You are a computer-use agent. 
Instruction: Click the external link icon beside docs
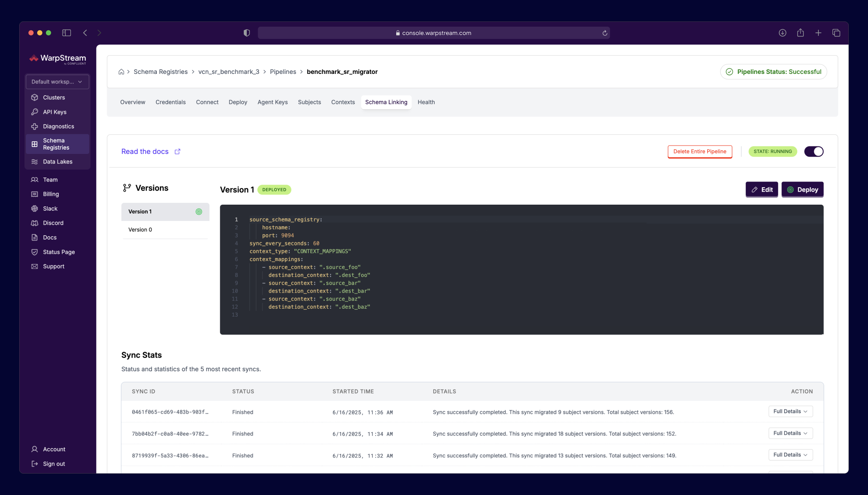177,152
